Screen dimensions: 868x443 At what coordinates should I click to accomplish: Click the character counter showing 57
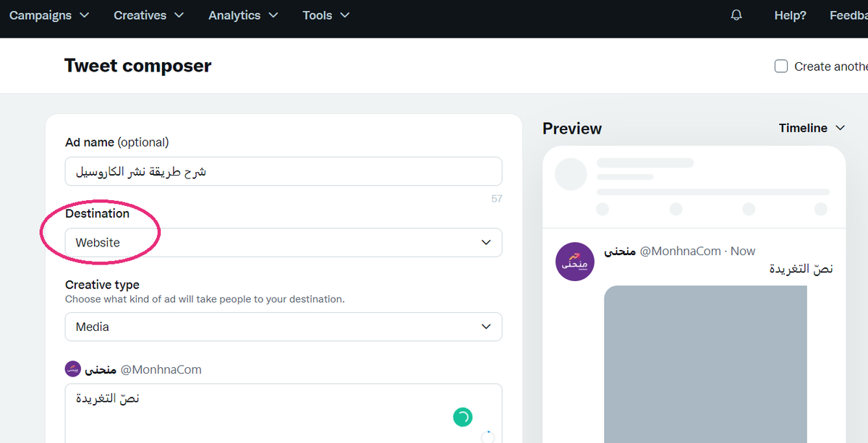coord(497,199)
